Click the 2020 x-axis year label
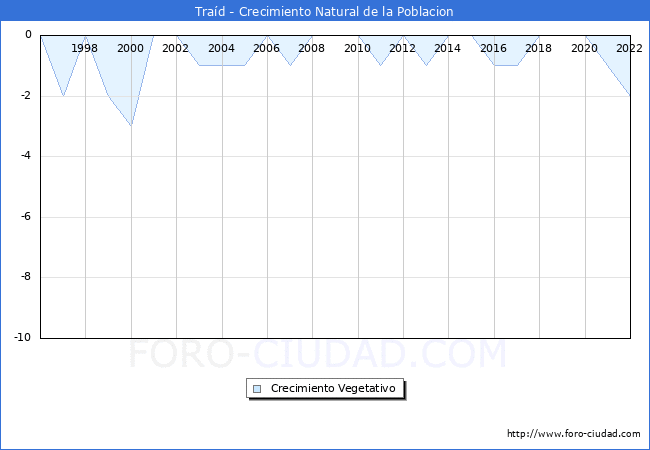The height and width of the screenshot is (450, 650). point(585,48)
